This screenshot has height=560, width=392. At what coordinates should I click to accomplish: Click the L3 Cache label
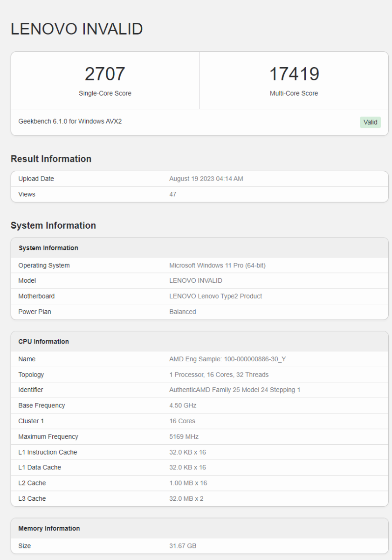[32, 498]
